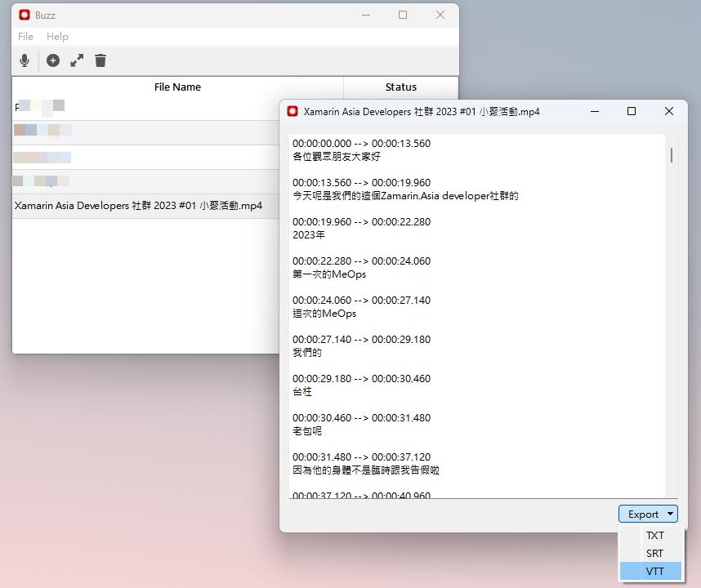Viewport: 701px width, 588px height.
Task: Open the Export dropdown arrow
Action: pos(671,514)
